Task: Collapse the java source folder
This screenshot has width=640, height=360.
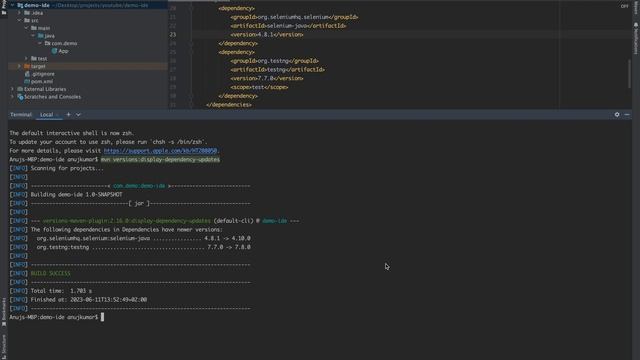Action: 33,36
